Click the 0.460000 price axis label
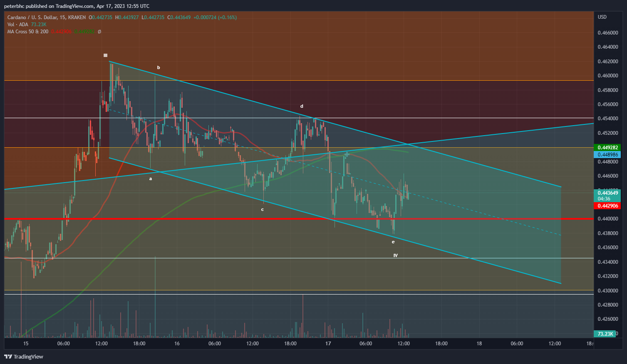Screen dimensions: 627x364 tap(608, 76)
